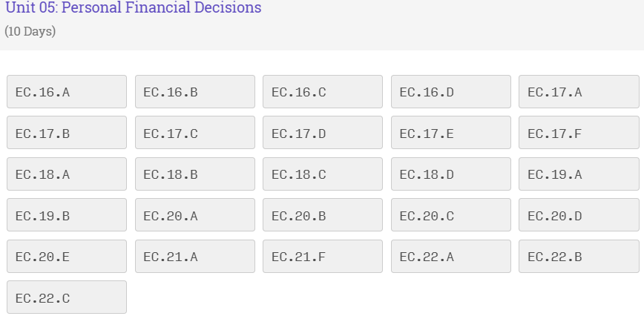Screen dimensions: 644x316
Task: Click the EC.20.E tag
Action: [67, 257]
